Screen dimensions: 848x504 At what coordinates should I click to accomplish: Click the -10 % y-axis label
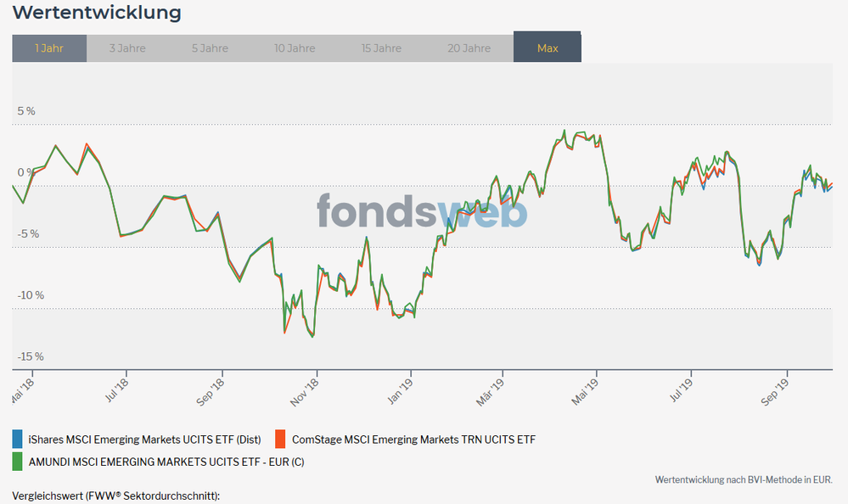click(31, 295)
